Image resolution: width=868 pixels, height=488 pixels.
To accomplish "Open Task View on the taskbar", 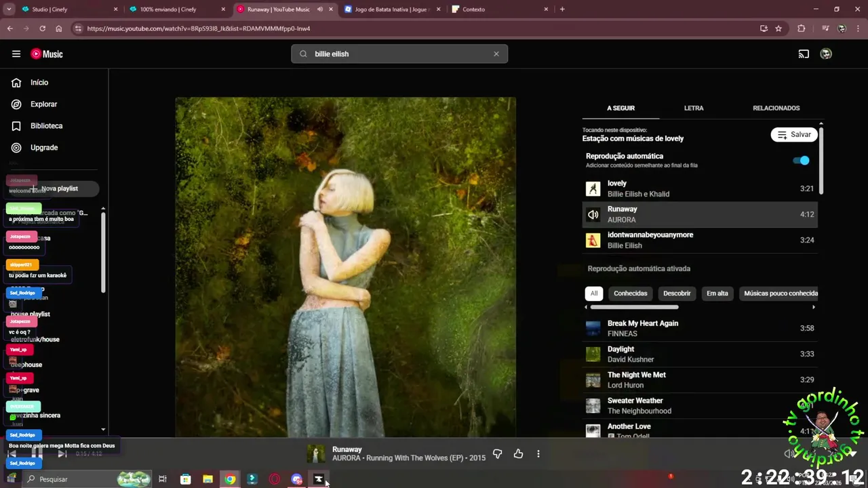I will [x=163, y=479].
